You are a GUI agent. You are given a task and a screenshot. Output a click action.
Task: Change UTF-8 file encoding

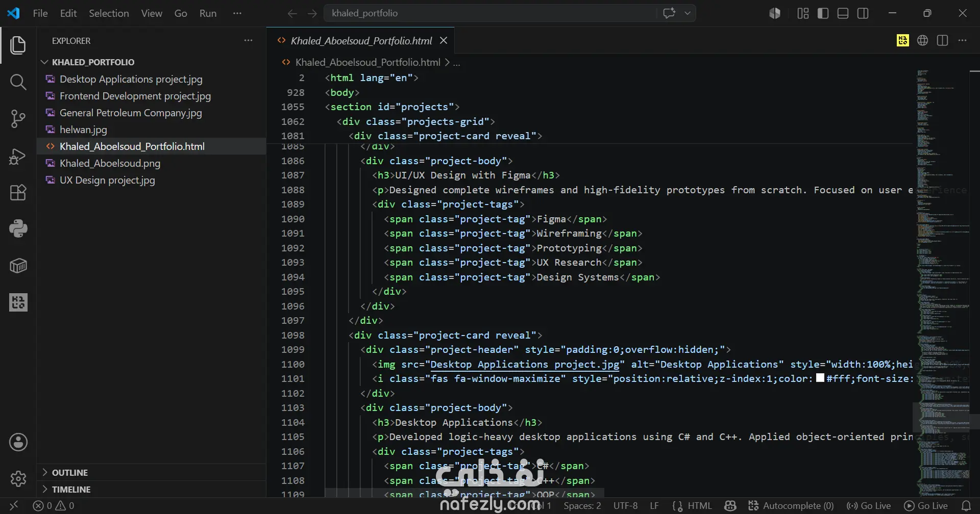coord(625,505)
